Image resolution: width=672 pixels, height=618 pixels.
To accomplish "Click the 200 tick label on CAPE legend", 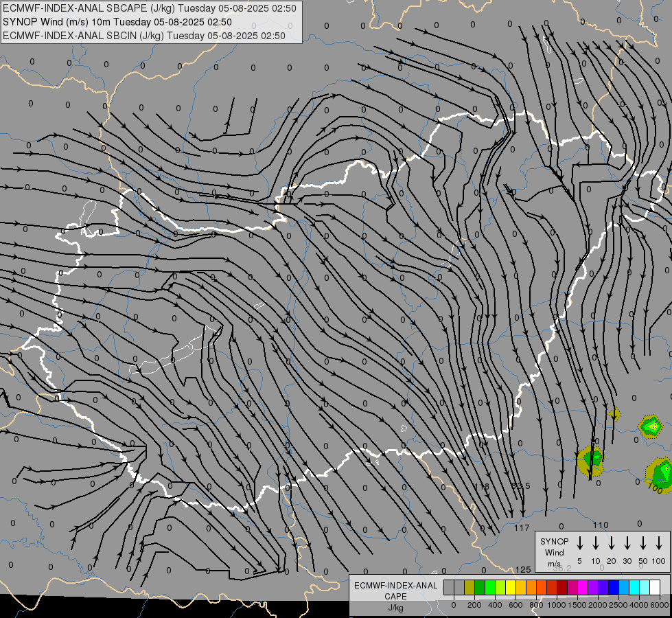I will [x=474, y=605].
